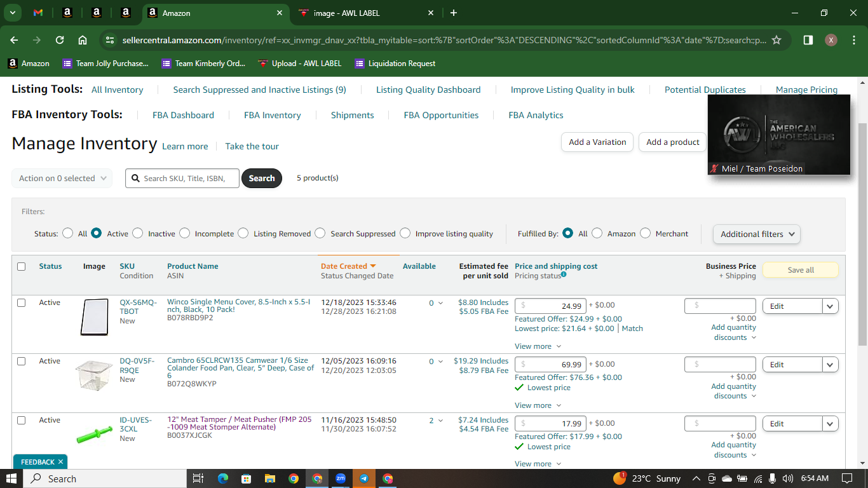Image resolution: width=868 pixels, height=488 pixels.
Task: Open Edit dropdown arrow for Cambro Food Pan
Action: (x=831, y=365)
